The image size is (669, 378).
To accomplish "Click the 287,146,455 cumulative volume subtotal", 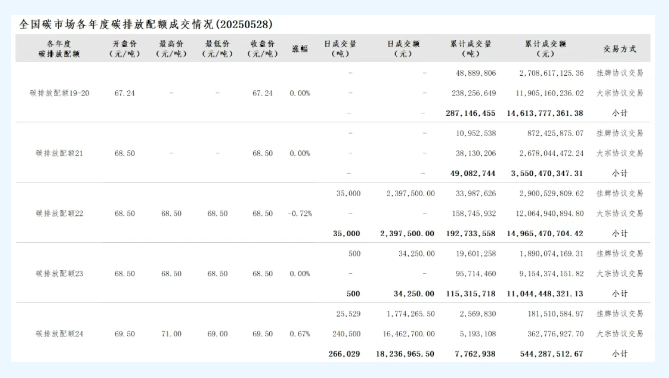I will coord(471,113).
